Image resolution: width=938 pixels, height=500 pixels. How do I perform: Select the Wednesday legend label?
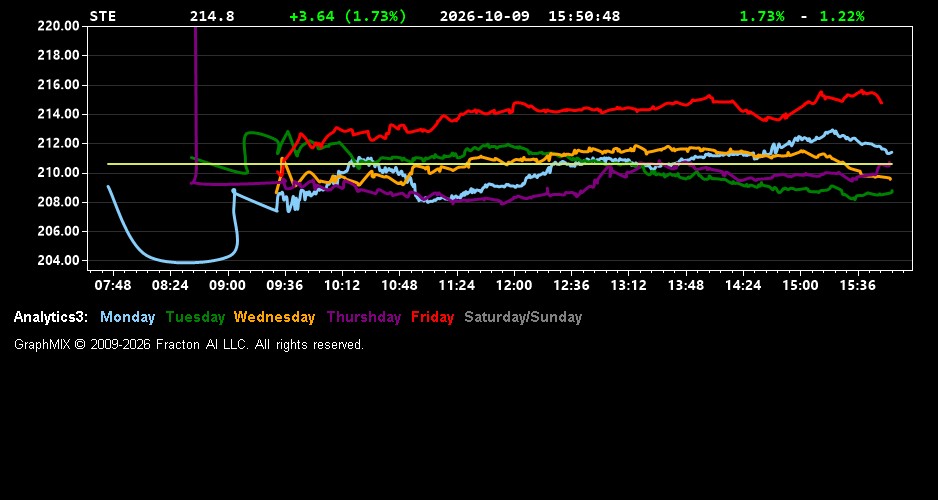(275, 318)
